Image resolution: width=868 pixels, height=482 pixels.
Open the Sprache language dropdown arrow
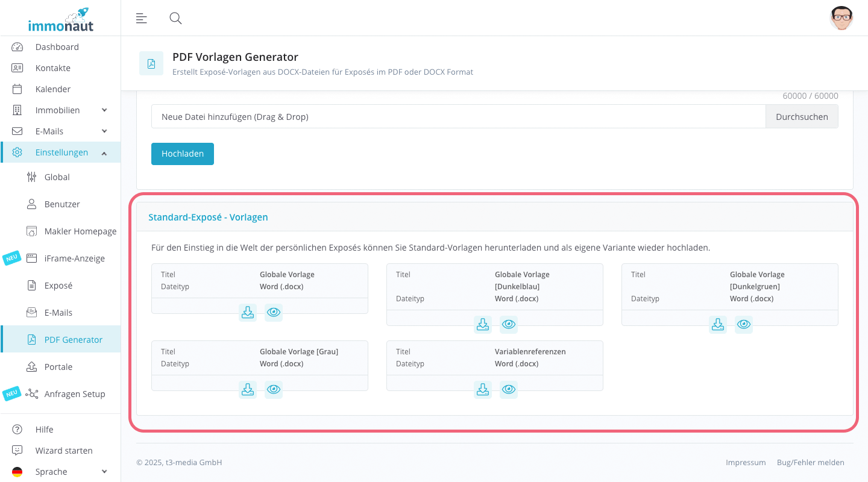104,472
